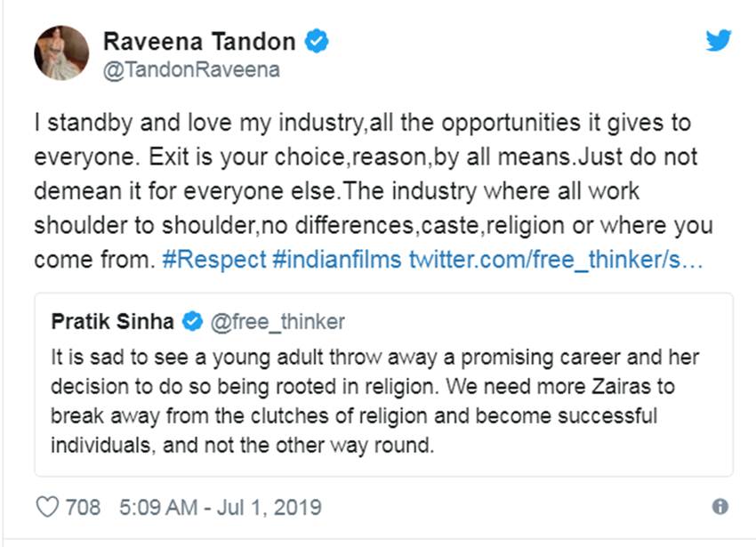The image size is (756, 547).
Task: Open the @TandonRaveena handle
Action: point(191,70)
